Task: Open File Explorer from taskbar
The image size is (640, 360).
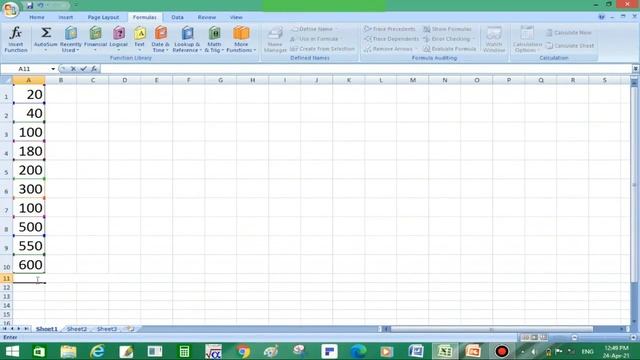Action: pyautogui.click(x=68, y=351)
